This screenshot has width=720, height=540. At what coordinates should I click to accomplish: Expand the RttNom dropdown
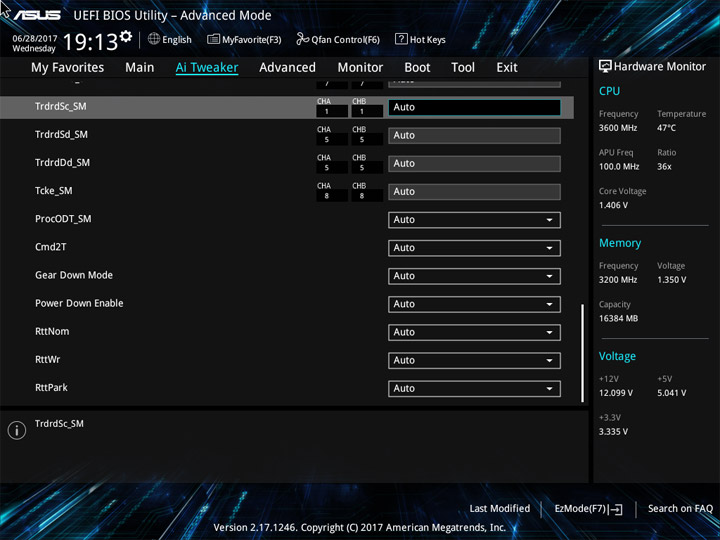(474, 332)
